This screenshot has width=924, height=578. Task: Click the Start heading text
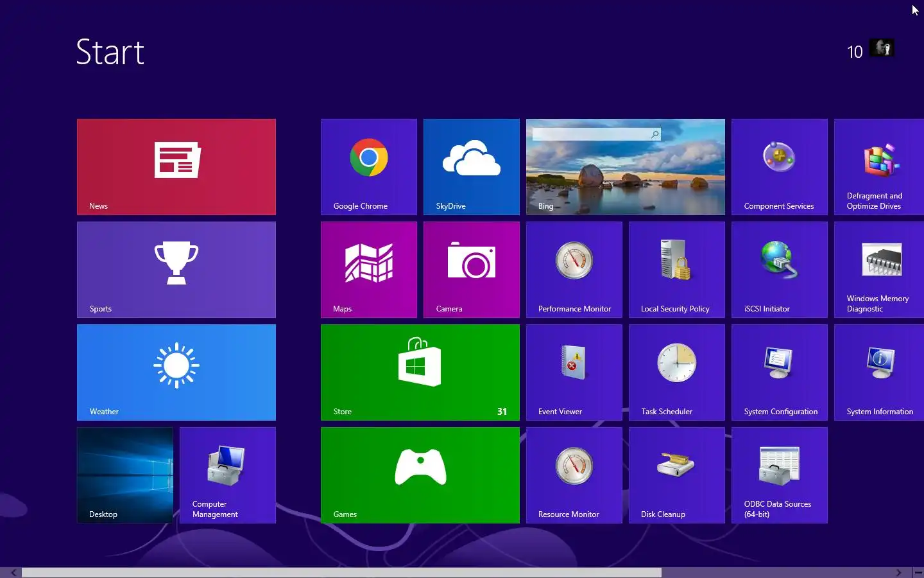pyautogui.click(x=110, y=52)
